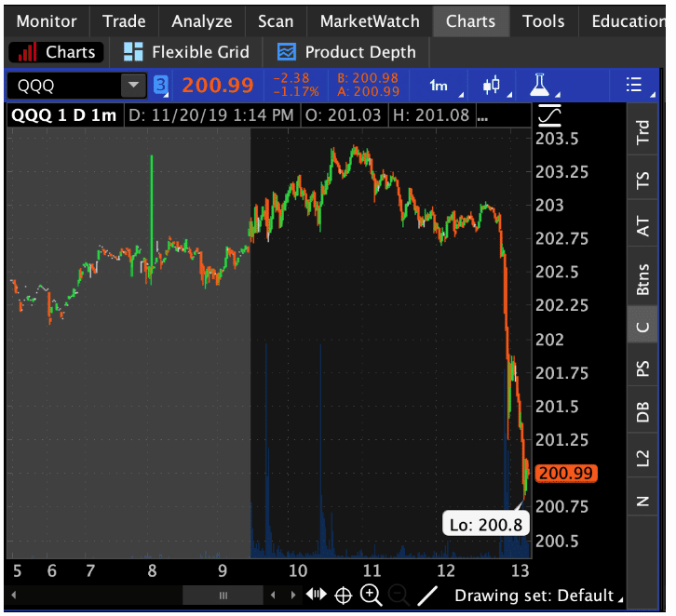Open the Monitor tab
Image resolution: width=676 pixels, height=616 pixels.
tap(47, 21)
